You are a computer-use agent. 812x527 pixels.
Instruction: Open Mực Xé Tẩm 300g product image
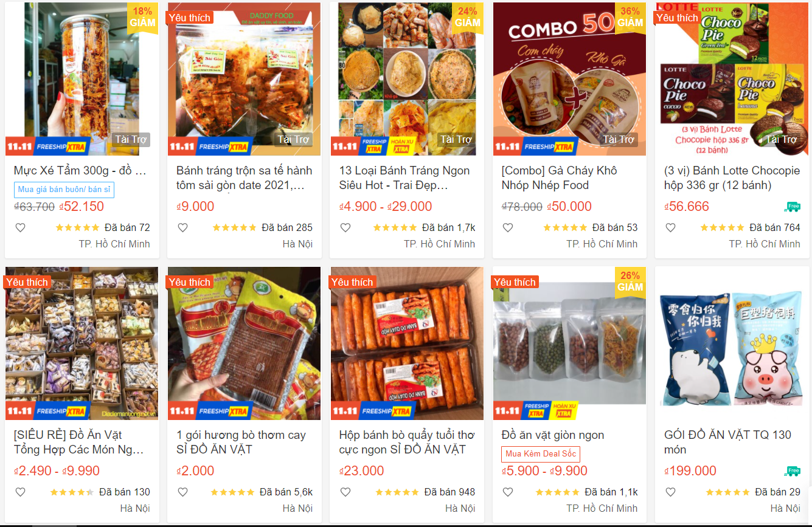click(82, 79)
